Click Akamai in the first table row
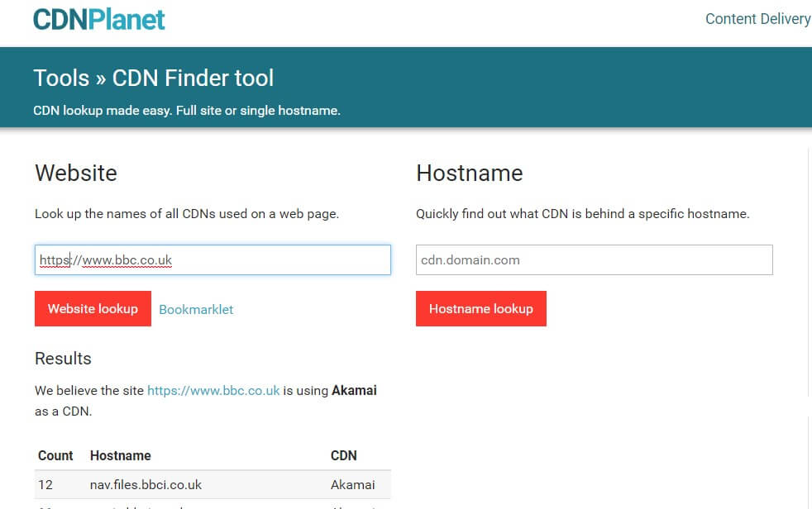Viewport: 812px width, 509px height. click(x=352, y=485)
